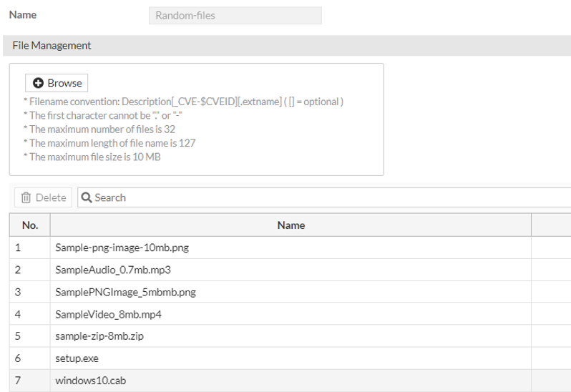
Task: Select the windows10.cab file row
Action: [90, 381]
